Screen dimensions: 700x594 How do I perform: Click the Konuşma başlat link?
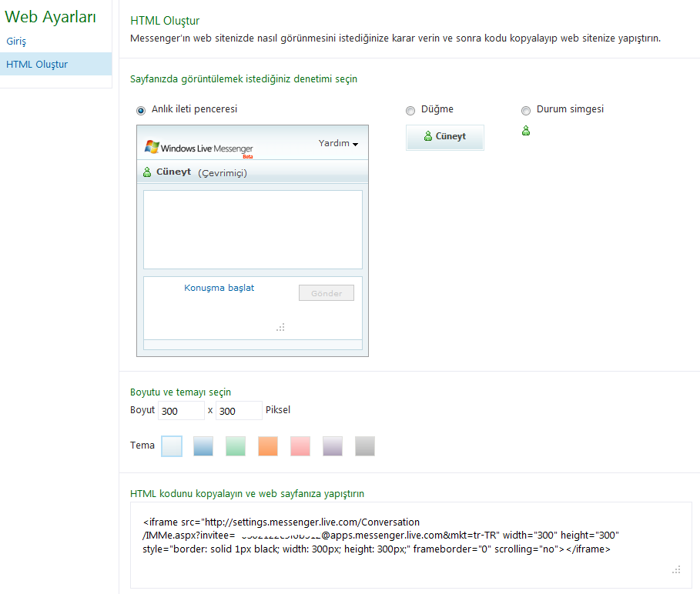click(219, 288)
